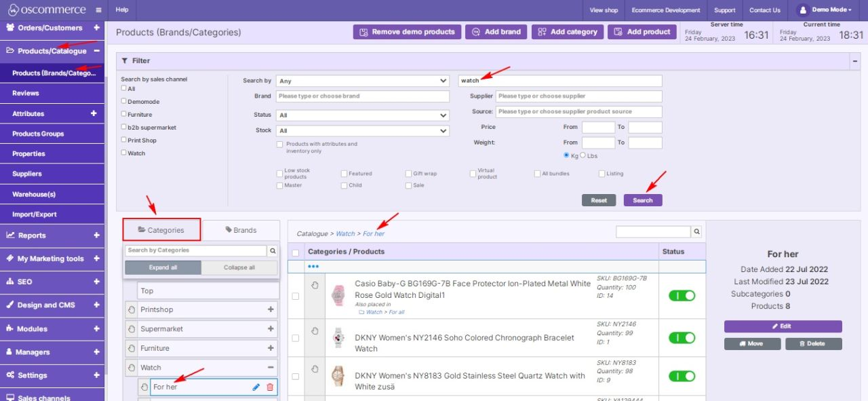The width and height of the screenshot is (868, 401).
Task: Open Products Groups in the sidebar
Action: (52, 134)
